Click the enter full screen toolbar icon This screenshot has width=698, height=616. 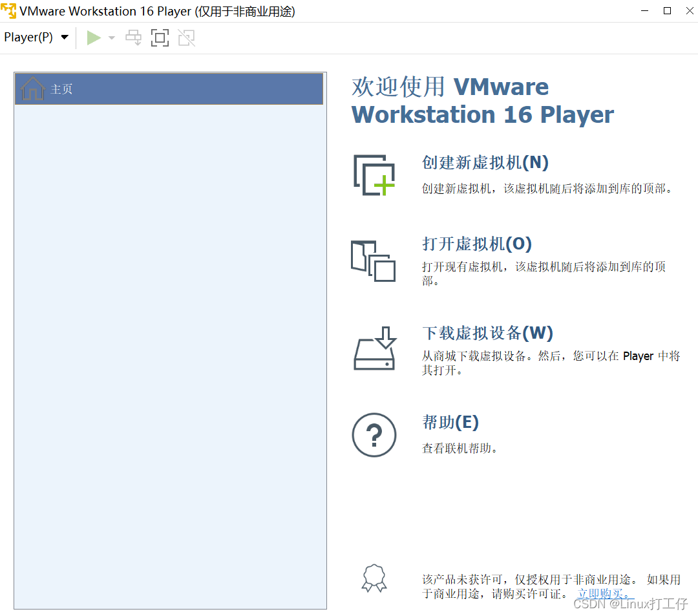point(160,37)
